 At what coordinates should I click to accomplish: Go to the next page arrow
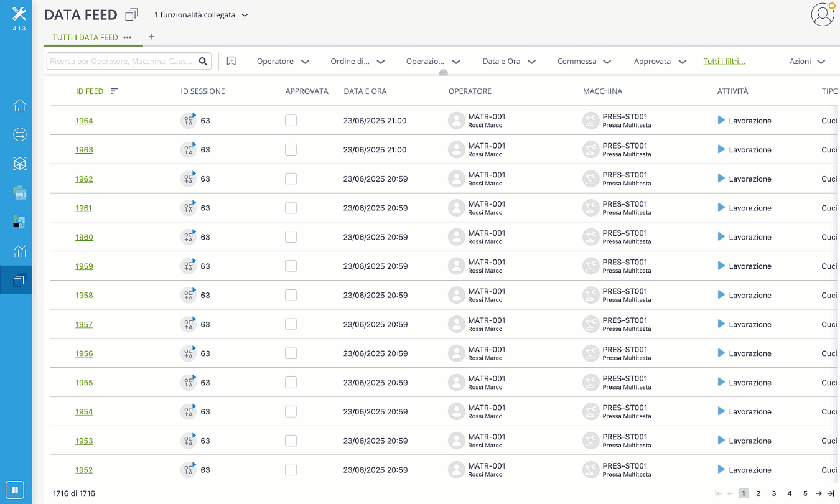pos(819,493)
